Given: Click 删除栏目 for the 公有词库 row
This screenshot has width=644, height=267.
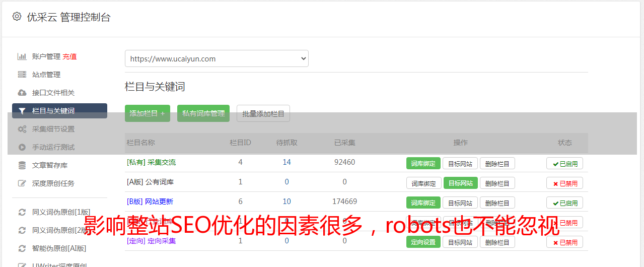Looking at the screenshot, I should coord(497,183).
